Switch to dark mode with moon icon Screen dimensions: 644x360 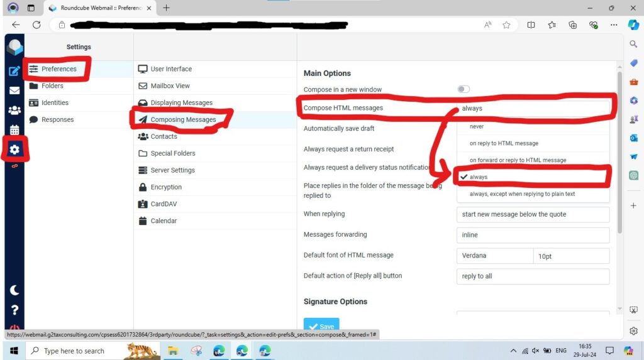click(14, 290)
